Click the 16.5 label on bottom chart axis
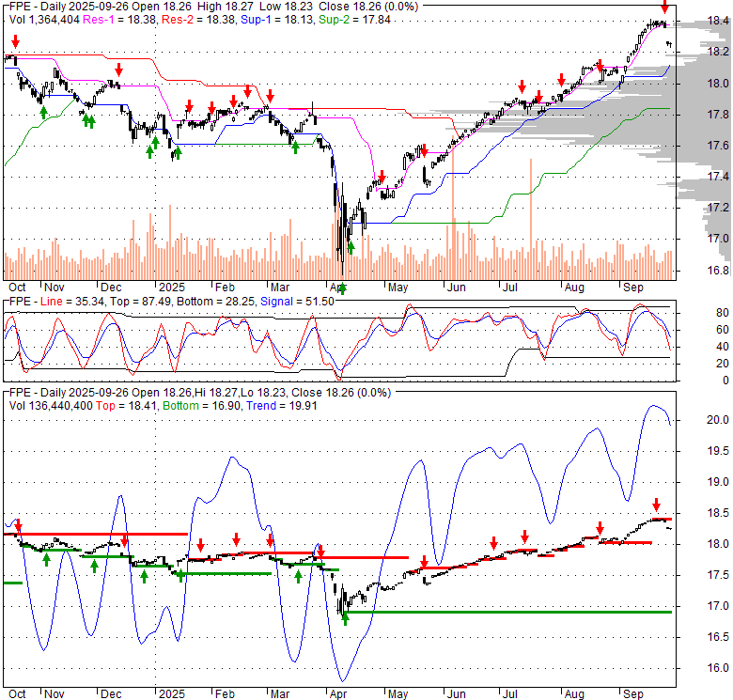 tap(718, 637)
